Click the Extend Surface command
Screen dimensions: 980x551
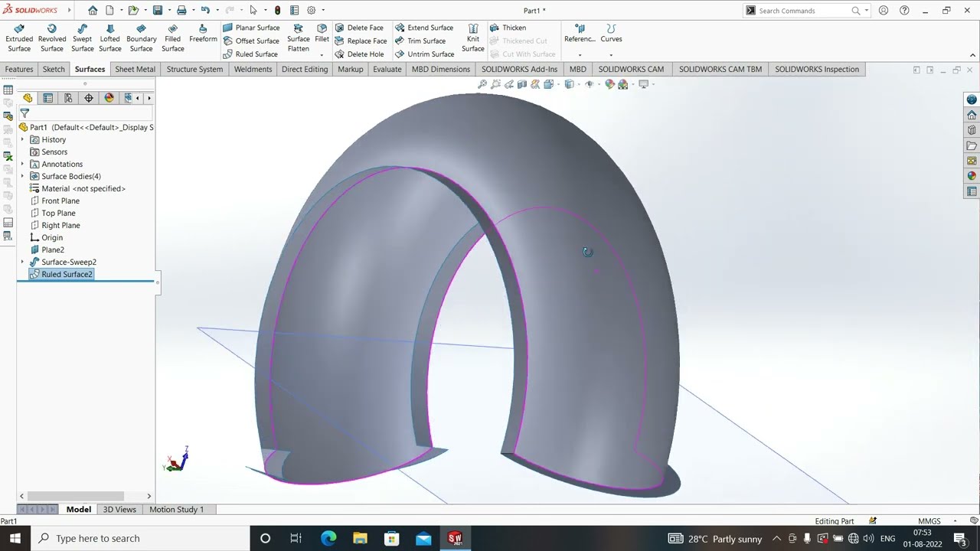pyautogui.click(x=424, y=28)
